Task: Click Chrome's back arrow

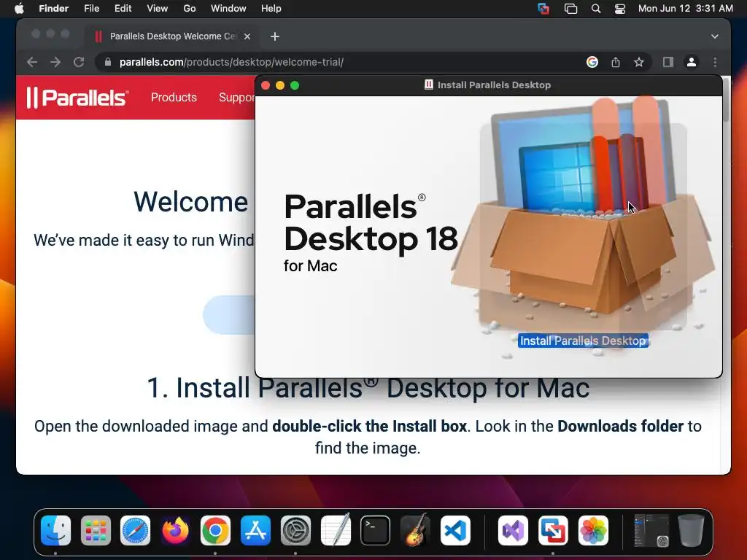Action: (32, 62)
